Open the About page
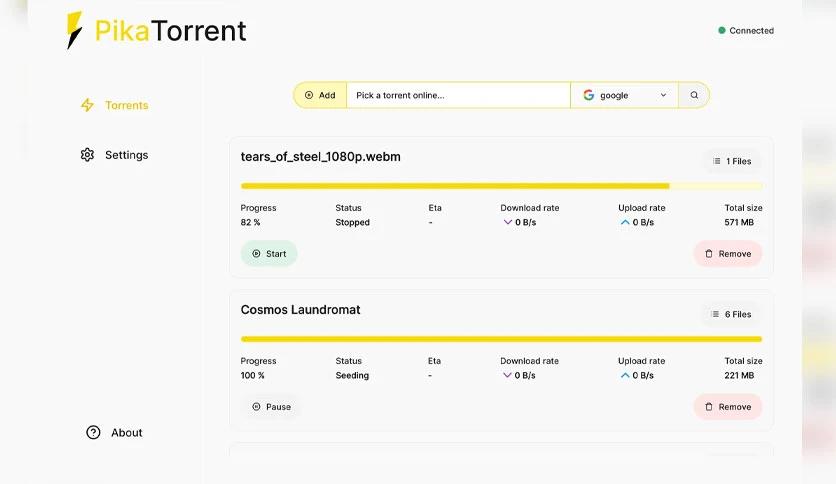 tap(115, 432)
